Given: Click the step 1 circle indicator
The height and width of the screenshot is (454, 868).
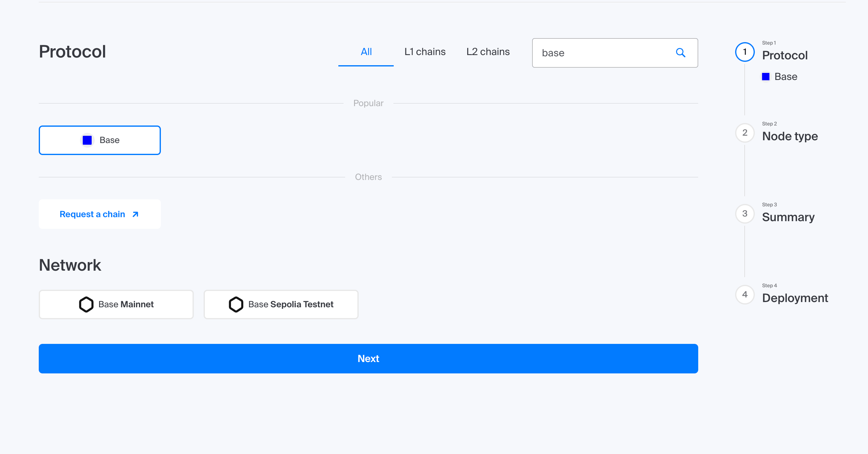Looking at the screenshot, I should [744, 52].
